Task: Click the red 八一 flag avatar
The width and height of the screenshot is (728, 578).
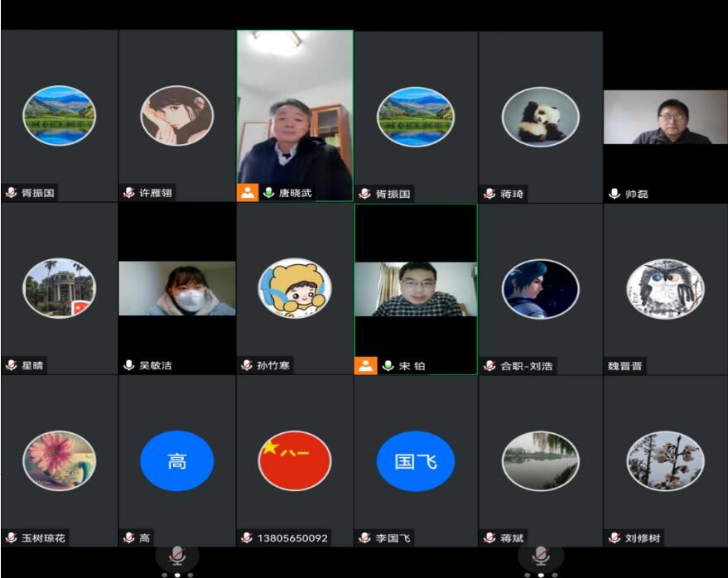Action: (295, 461)
